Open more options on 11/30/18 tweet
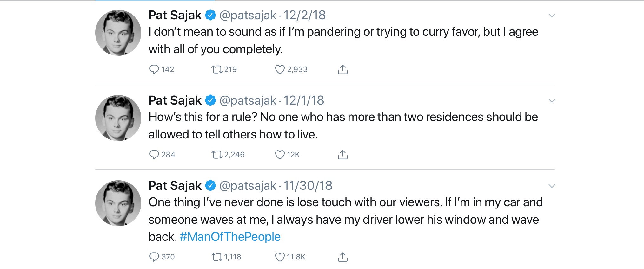This screenshot has height=269, width=644. (552, 186)
